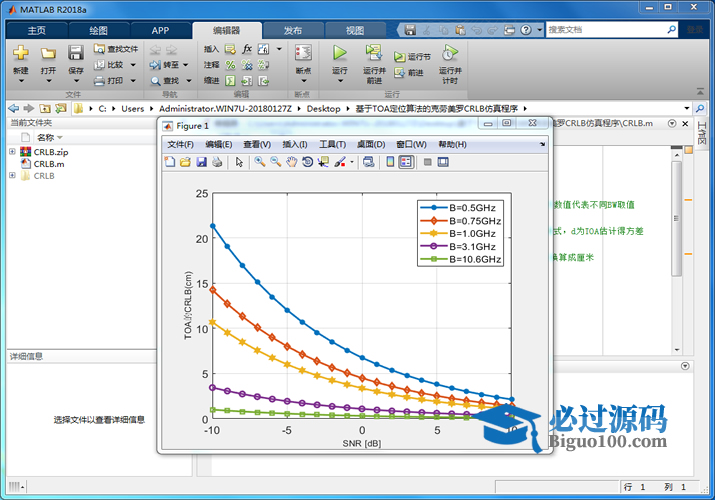Toggle Insert Legend in figure toolbar
Viewport: 715px width, 500px height.
pyautogui.click(x=406, y=162)
